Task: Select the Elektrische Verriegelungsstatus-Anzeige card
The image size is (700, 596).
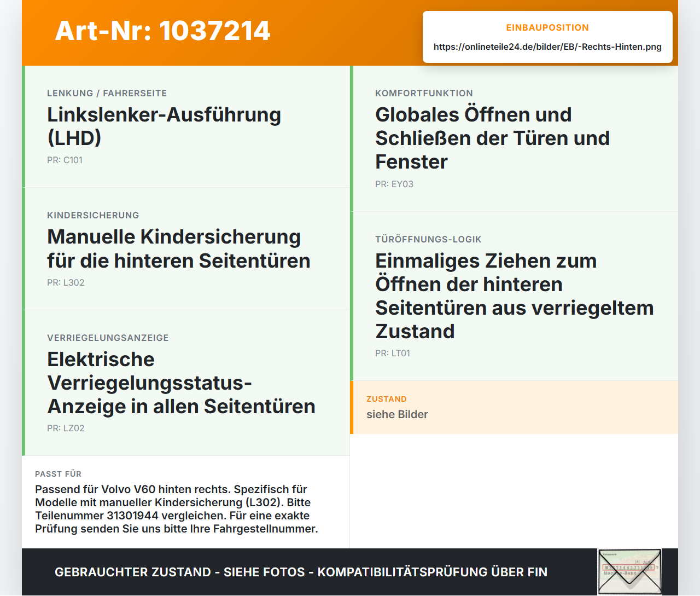Action: [x=186, y=383]
